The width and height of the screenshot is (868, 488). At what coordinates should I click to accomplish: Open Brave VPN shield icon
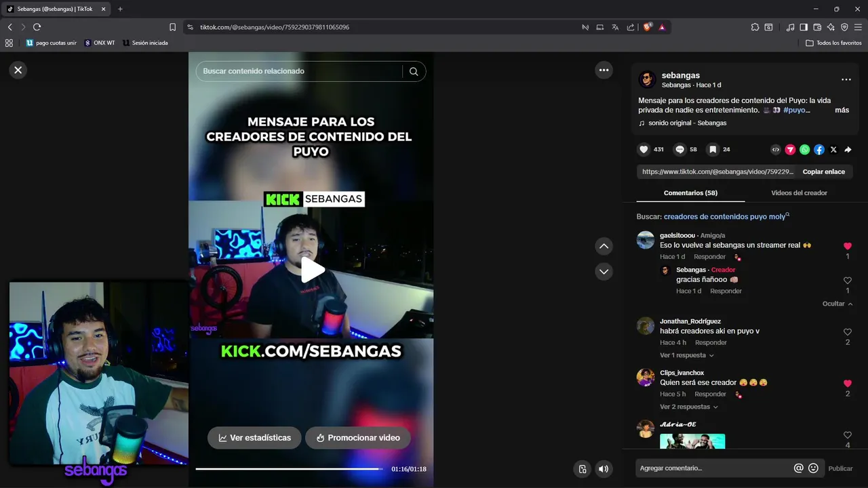coord(844,27)
